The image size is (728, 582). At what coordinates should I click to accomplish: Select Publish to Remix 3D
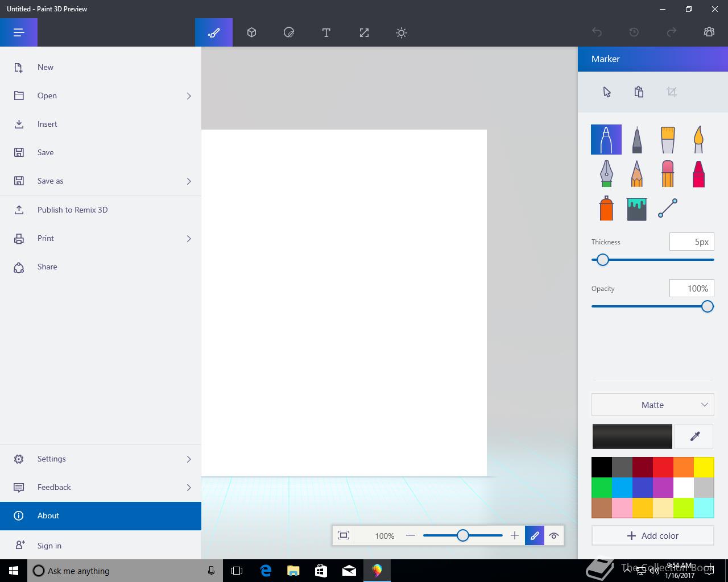(x=101, y=210)
